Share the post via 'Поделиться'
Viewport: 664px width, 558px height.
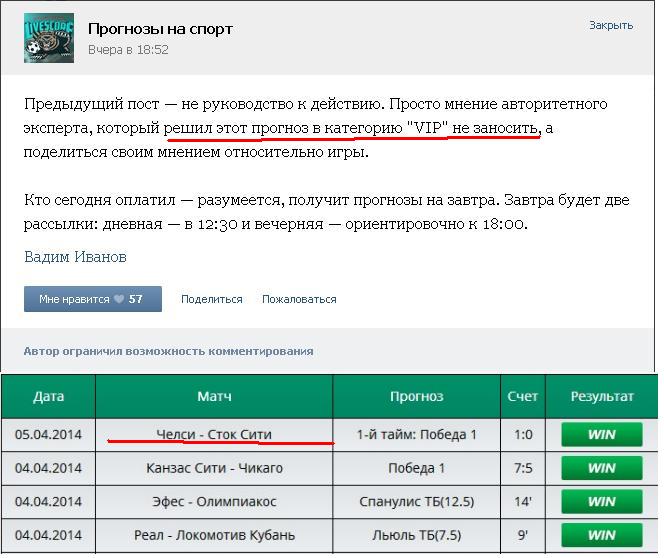point(212,299)
